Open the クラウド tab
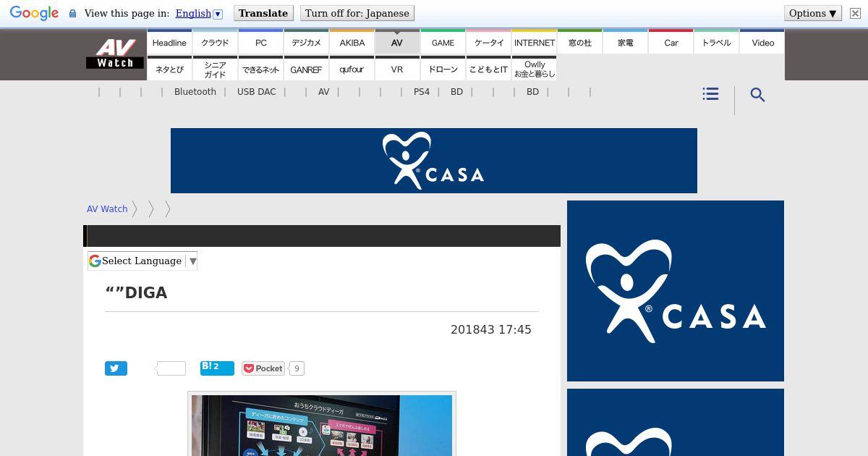The image size is (868, 456). tap(215, 42)
